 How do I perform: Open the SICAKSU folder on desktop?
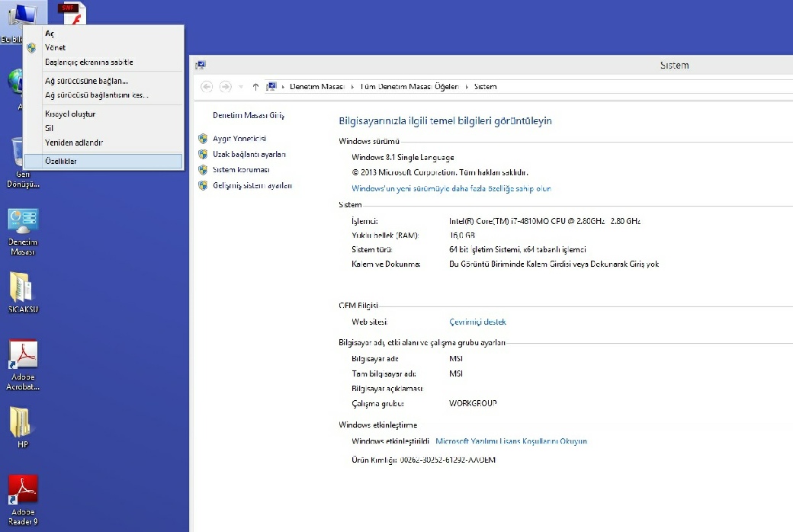pos(23,293)
